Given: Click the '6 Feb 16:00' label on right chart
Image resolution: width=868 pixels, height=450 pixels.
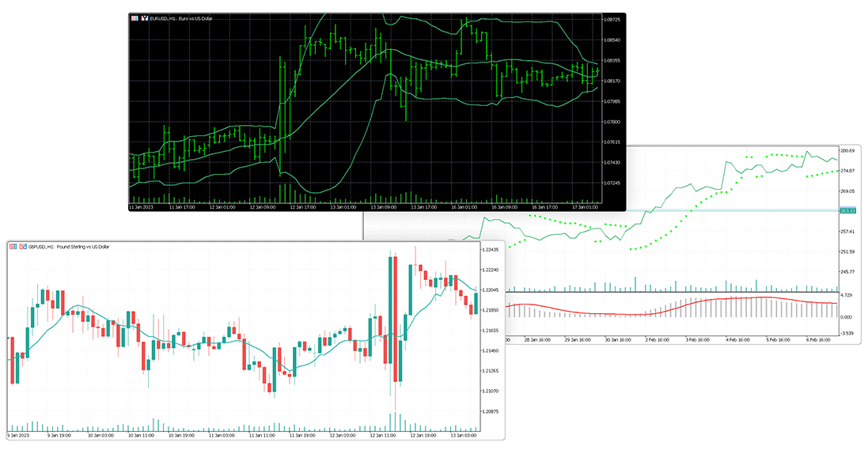Looking at the screenshot, I should point(817,340).
